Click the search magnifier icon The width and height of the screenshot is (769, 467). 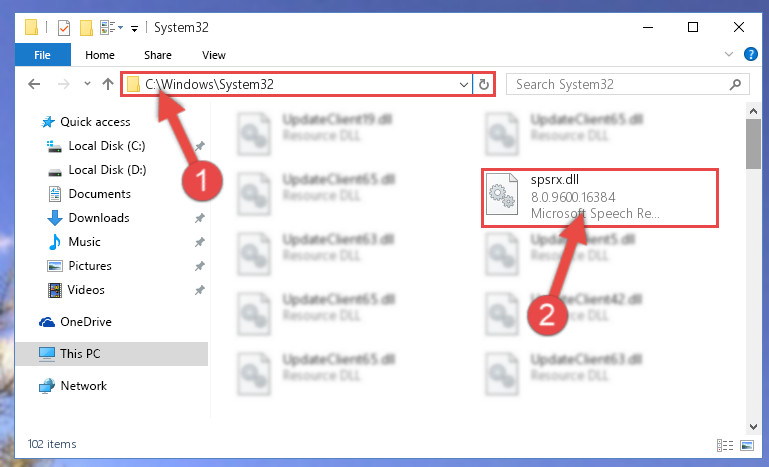(x=735, y=84)
